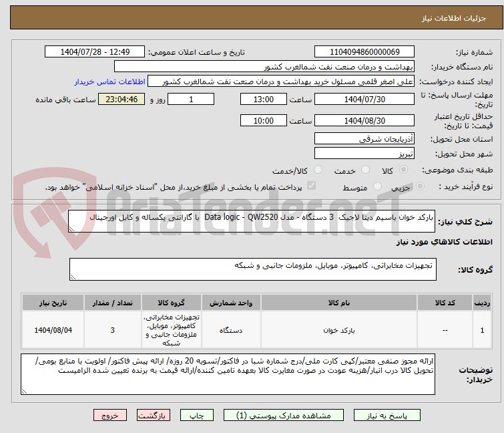Click the resize handle of buyer notes box
This screenshot has height=433, width=504.
[25, 391]
